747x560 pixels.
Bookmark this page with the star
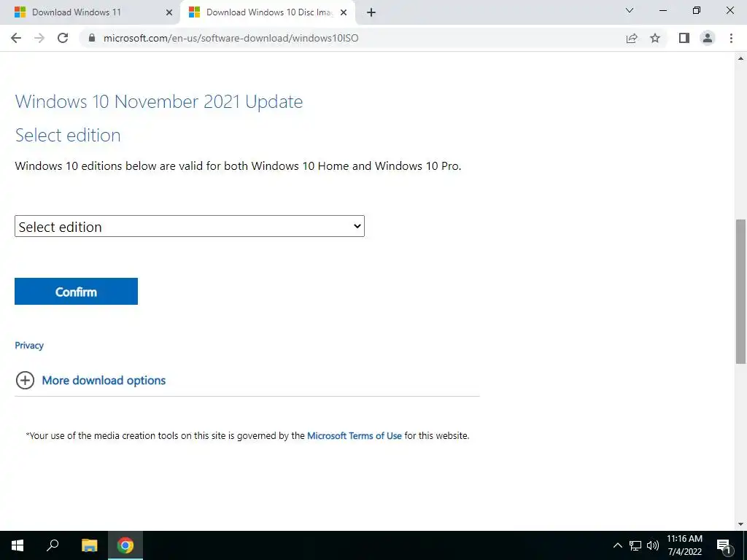[x=655, y=38]
